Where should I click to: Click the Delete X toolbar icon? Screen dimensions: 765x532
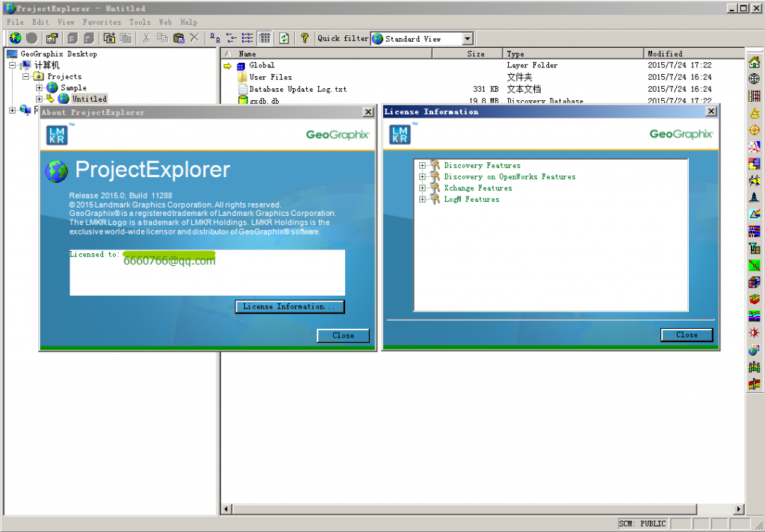coord(195,38)
